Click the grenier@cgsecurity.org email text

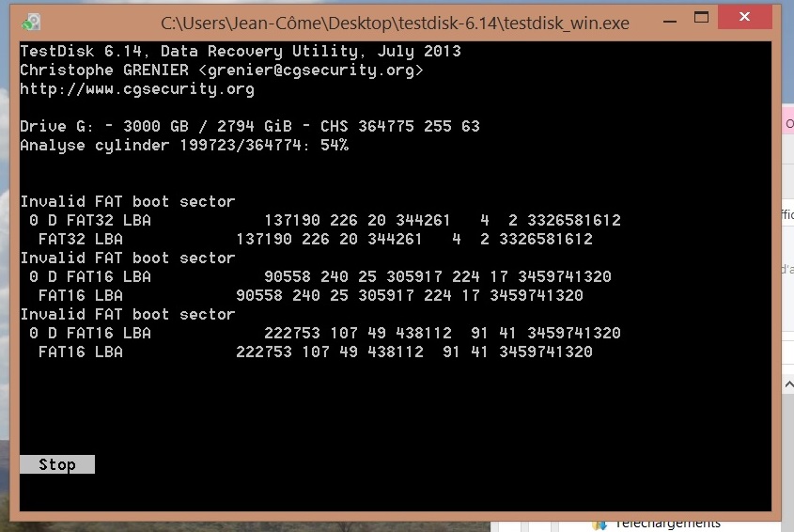pyautogui.click(x=311, y=70)
